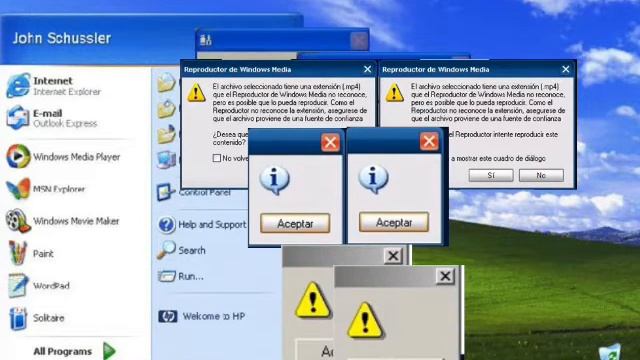
Task: Click Aceptar in the left info dialog
Action: click(x=295, y=223)
